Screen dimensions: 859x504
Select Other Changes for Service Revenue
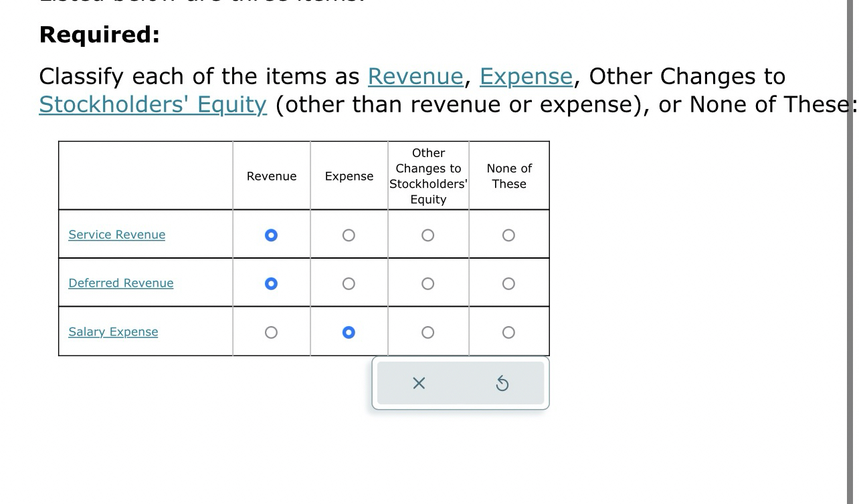click(427, 235)
